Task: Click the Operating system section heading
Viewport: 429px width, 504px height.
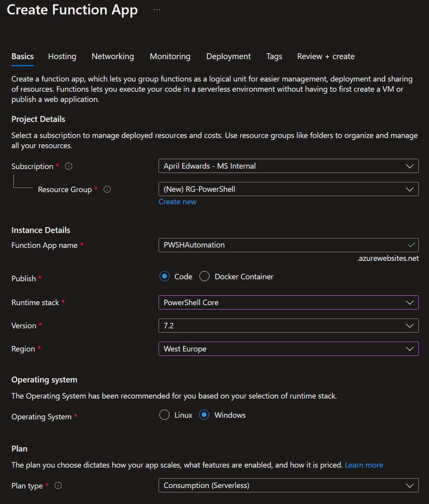Action: point(44,380)
